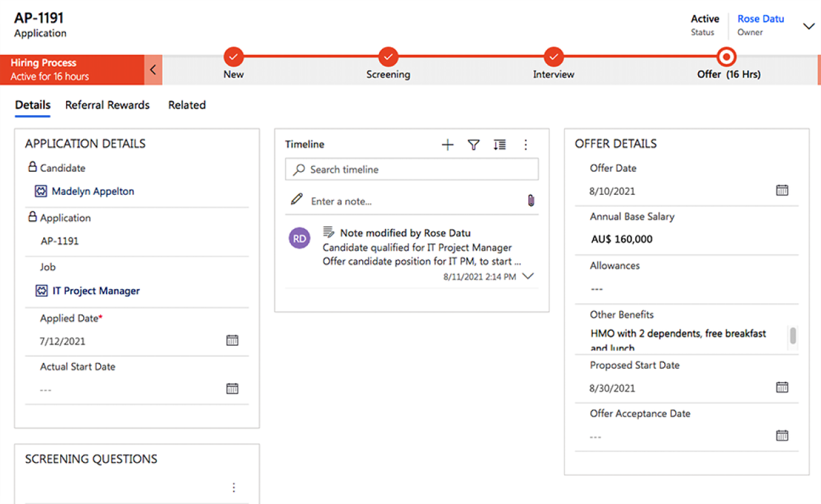Click the Note modified by Rose Datu title
The image size is (821, 504).
pyautogui.click(x=405, y=233)
